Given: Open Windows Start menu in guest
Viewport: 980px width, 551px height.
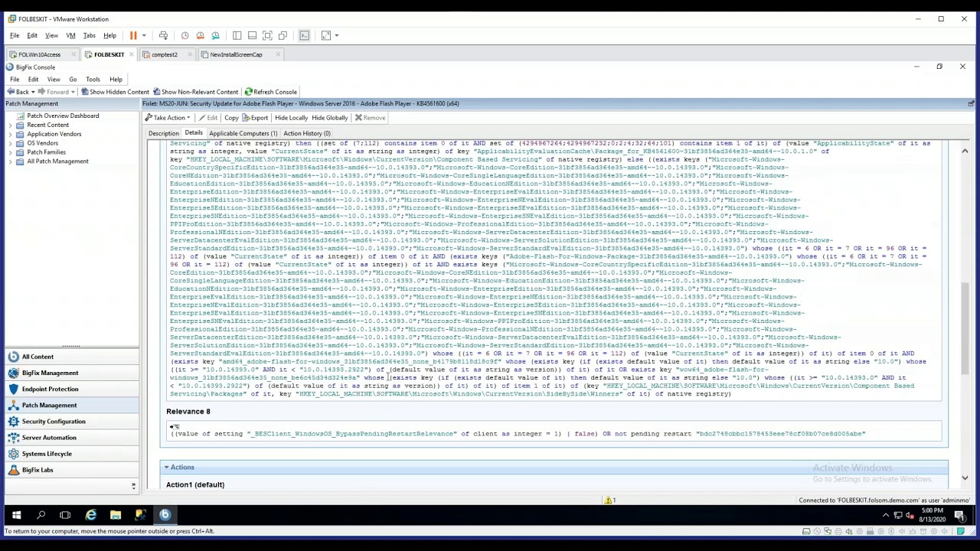Looking at the screenshot, I should tap(16, 515).
